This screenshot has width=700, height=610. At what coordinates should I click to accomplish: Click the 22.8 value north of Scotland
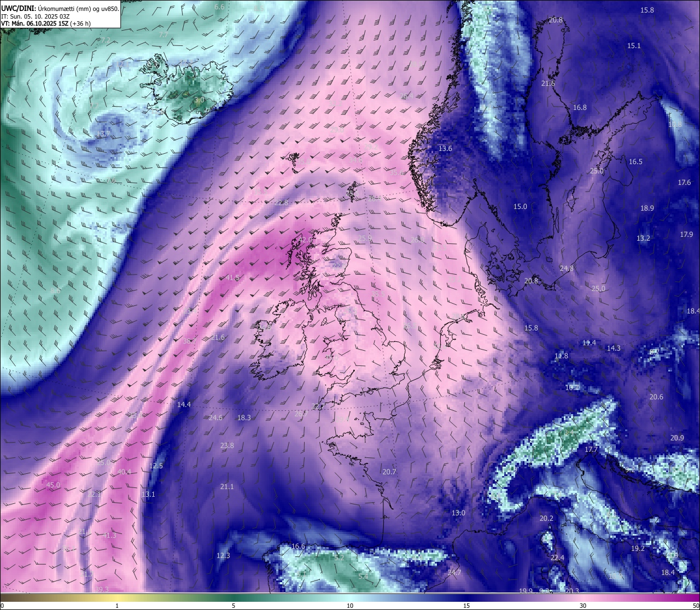(x=281, y=203)
